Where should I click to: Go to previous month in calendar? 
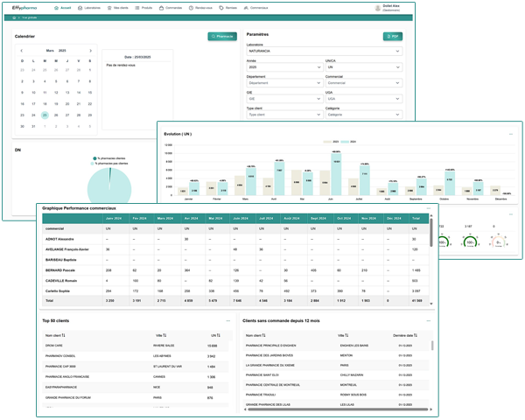(x=21, y=51)
